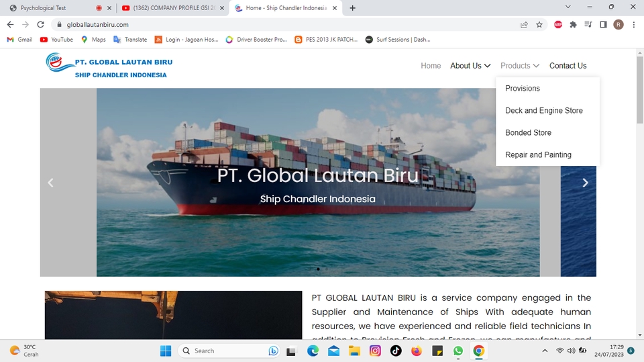The height and width of the screenshot is (362, 644).
Task: Open the Login - Jagoan Hosting bookmark
Action: point(186,40)
